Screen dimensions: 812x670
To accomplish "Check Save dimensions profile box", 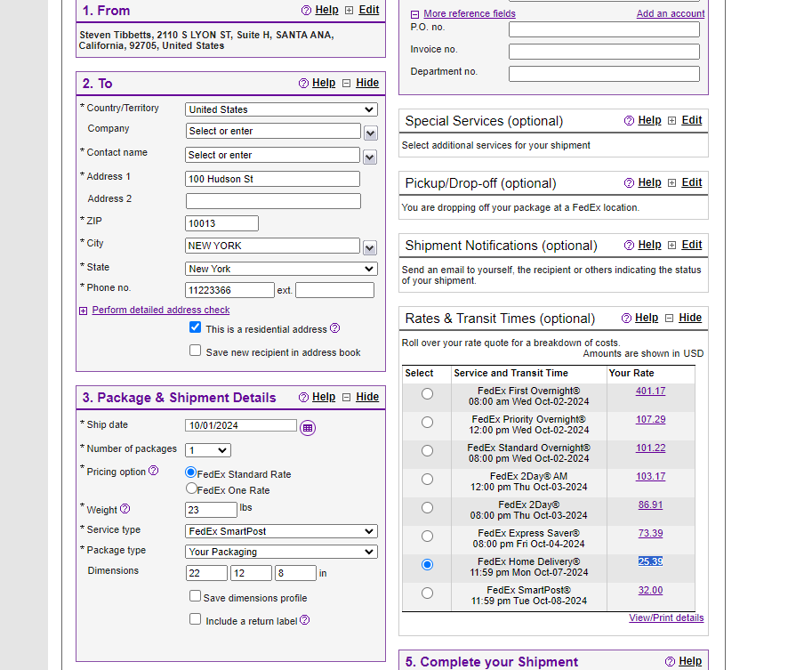I will (196, 596).
